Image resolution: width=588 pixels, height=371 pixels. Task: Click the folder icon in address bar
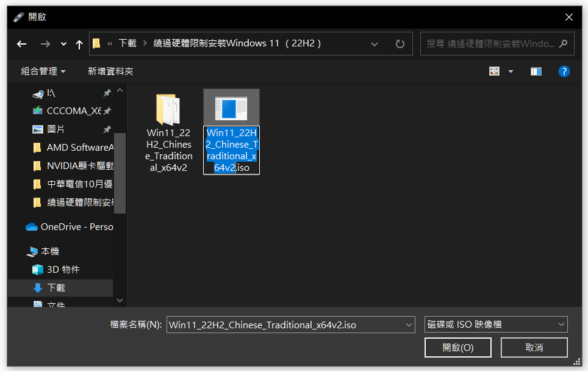coord(96,43)
